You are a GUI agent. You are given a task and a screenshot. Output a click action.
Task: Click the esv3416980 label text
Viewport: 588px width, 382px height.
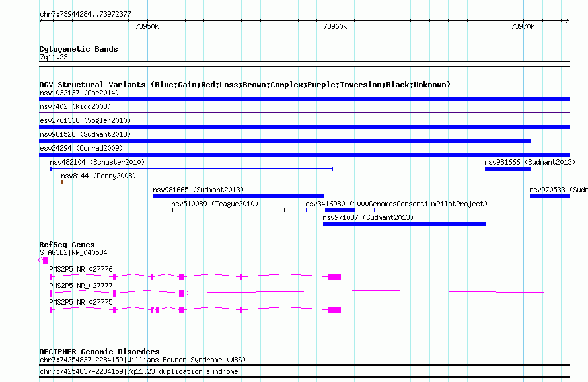[396, 204]
